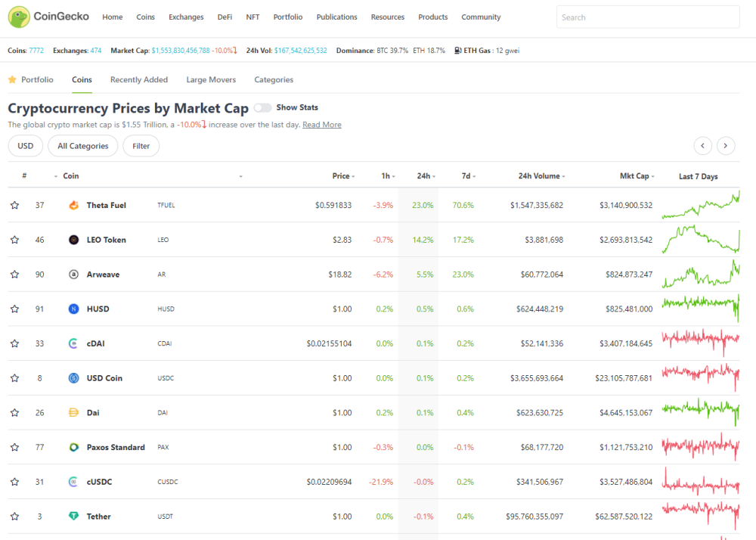Toggle the Show Stats switch

[x=263, y=107]
